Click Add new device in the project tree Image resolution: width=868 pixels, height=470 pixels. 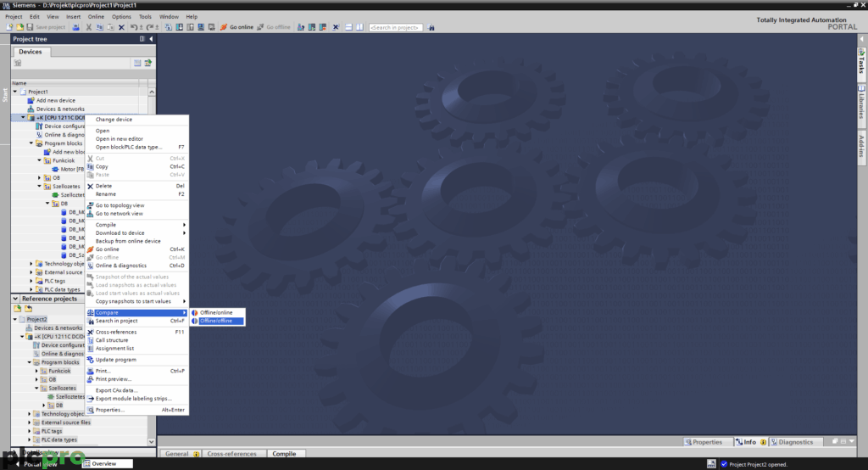click(55, 100)
